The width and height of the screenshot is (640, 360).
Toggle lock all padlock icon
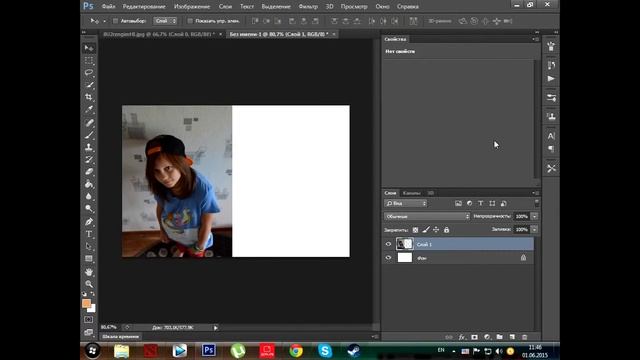tap(447, 230)
